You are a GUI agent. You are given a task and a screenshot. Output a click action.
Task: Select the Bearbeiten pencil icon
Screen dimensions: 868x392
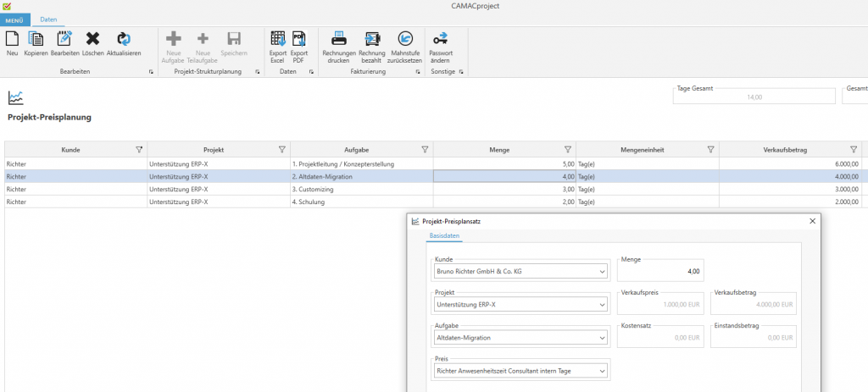pyautogui.click(x=64, y=39)
